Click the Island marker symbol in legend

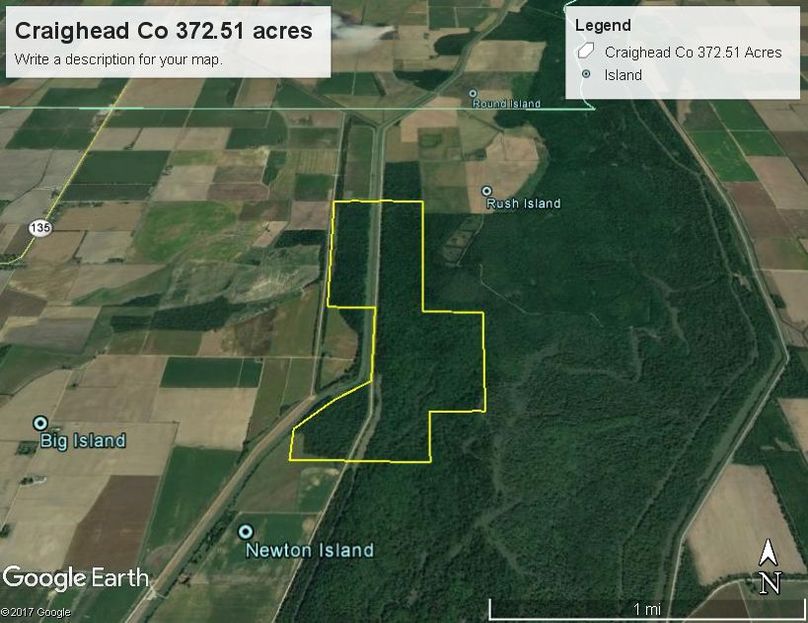(x=586, y=74)
